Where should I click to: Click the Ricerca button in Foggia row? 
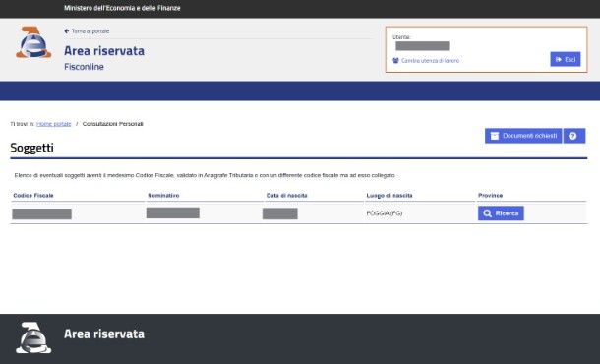[x=501, y=213]
